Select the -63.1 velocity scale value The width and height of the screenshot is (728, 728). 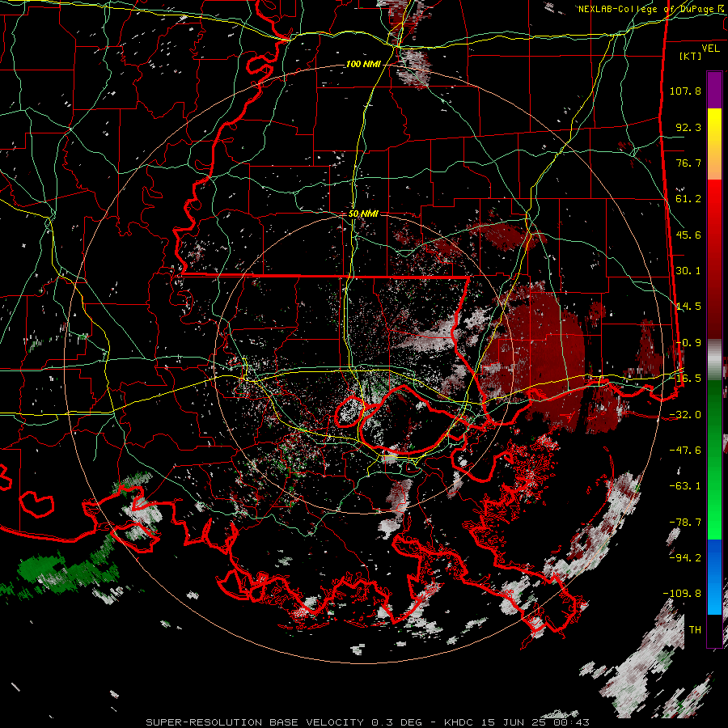coord(685,486)
